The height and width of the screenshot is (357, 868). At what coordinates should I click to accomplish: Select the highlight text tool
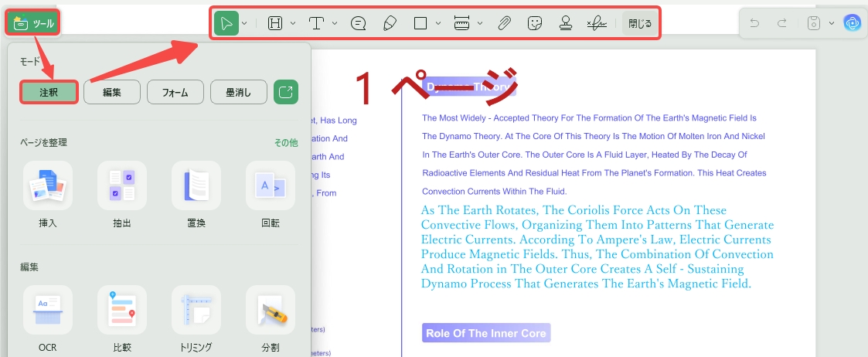[x=275, y=23]
